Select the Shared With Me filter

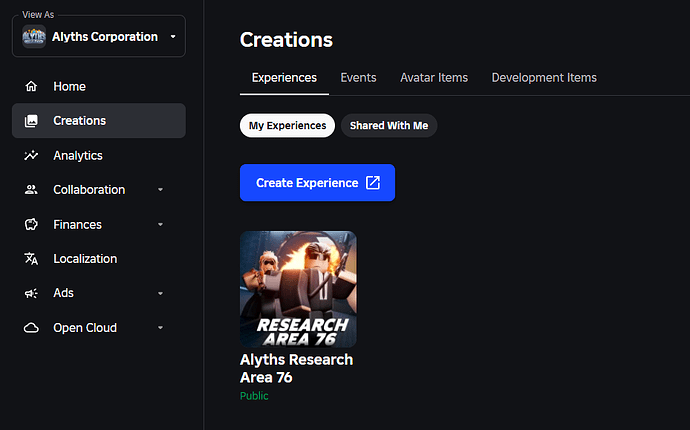(389, 125)
